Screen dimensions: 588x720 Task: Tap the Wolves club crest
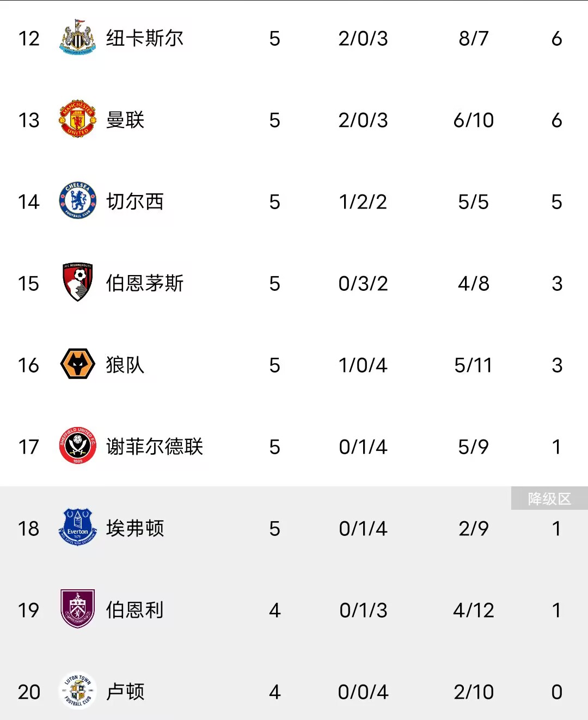click(x=78, y=364)
